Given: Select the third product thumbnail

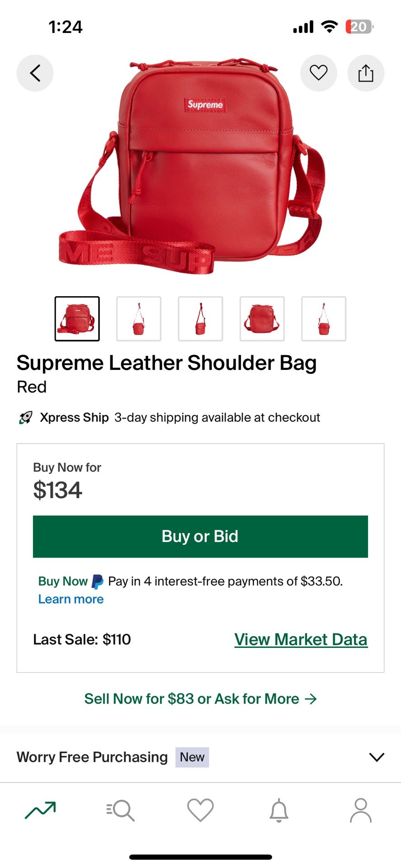Looking at the screenshot, I should [200, 319].
